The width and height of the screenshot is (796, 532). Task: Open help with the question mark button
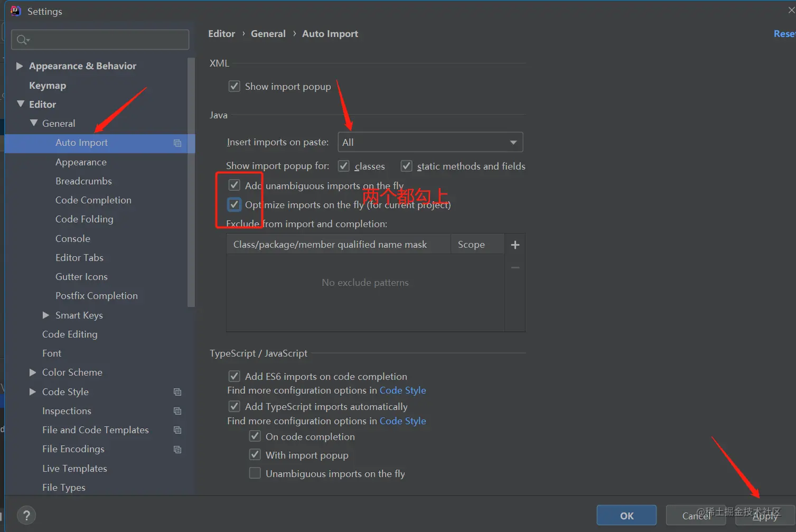click(26, 515)
